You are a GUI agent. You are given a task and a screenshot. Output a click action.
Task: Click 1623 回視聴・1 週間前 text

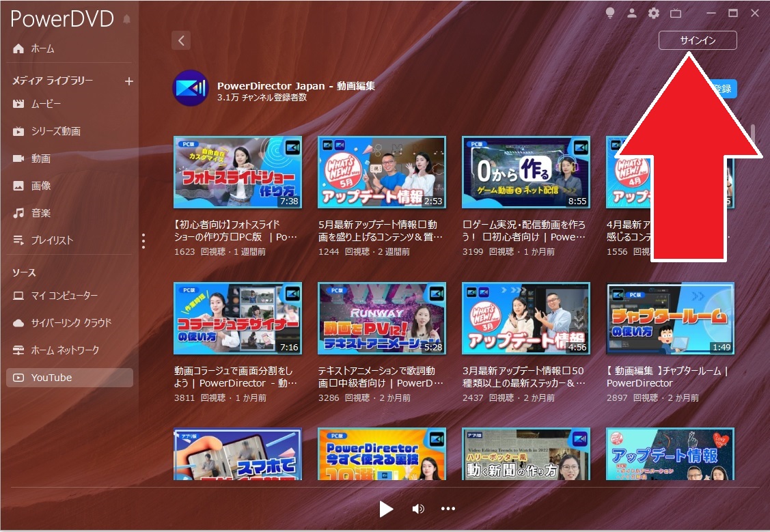click(220, 252)
